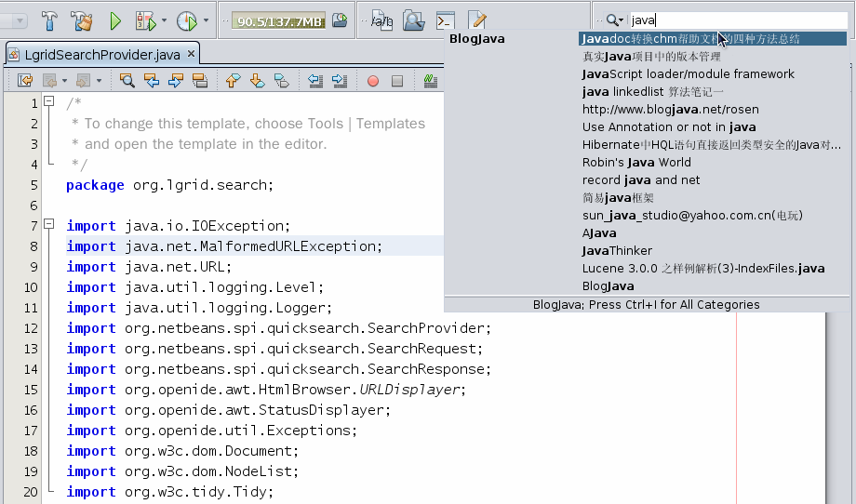Select 'sun_java_studio@yahoo.com.cn(电玩)' result
The width and height of the screenshot is (856, 504).
pyautogui.click(x=713, y=216)
